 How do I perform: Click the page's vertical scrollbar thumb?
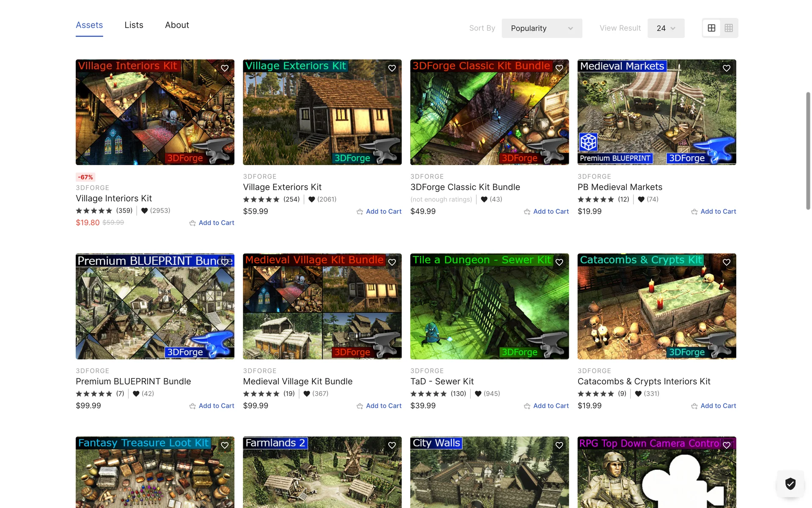[x=808, y=150]
